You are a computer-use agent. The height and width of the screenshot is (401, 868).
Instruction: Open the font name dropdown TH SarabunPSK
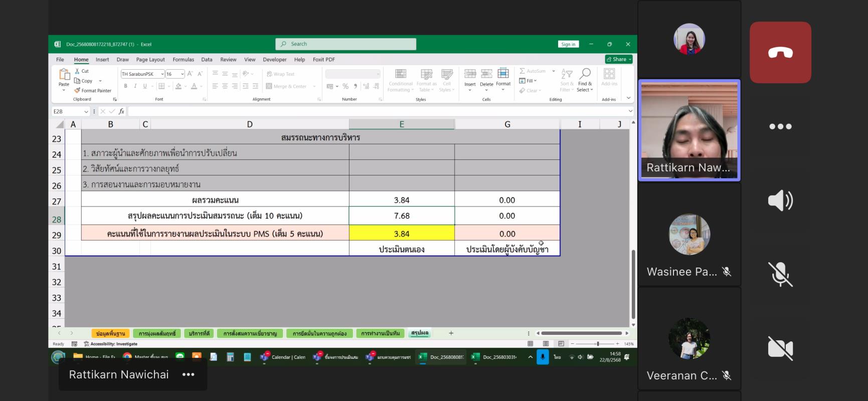162,74
